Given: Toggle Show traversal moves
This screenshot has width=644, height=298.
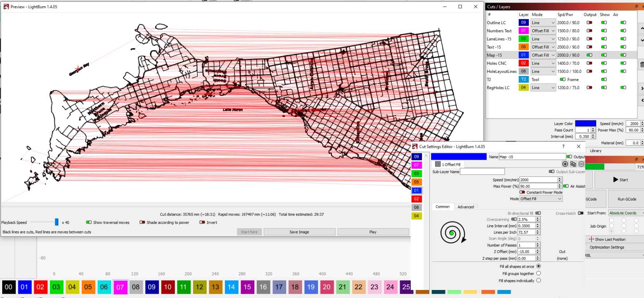Looking at the screenshot, I should (89, 222).
